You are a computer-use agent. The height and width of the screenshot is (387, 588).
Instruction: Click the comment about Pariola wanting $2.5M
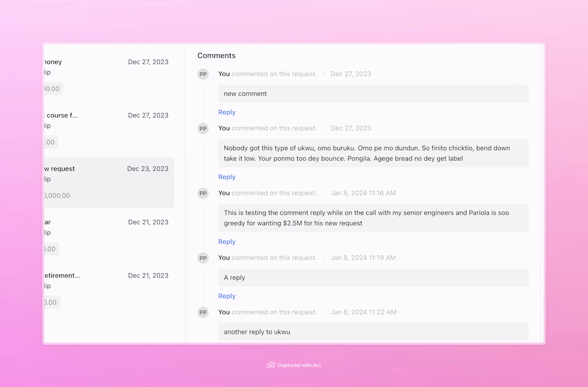(x=374, y=218)
